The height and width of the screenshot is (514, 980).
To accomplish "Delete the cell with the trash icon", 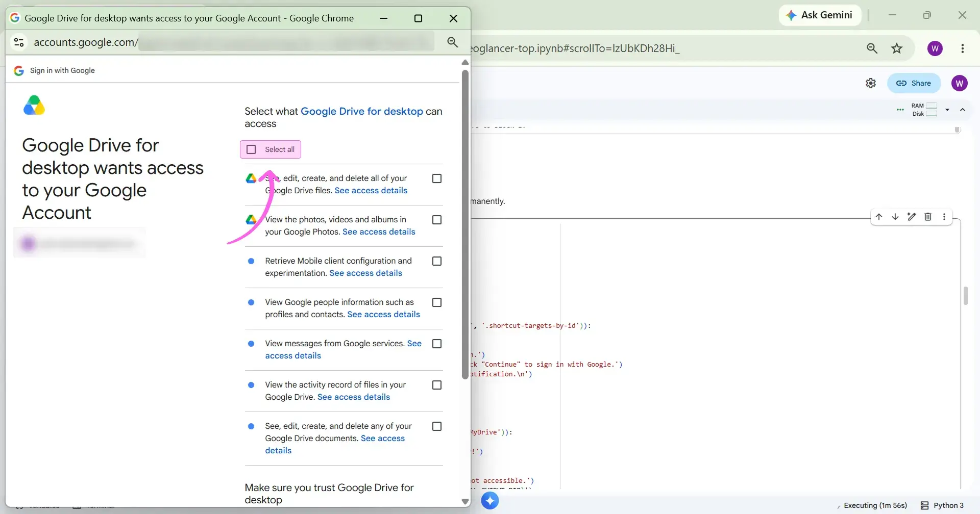I will coord(928,217).
